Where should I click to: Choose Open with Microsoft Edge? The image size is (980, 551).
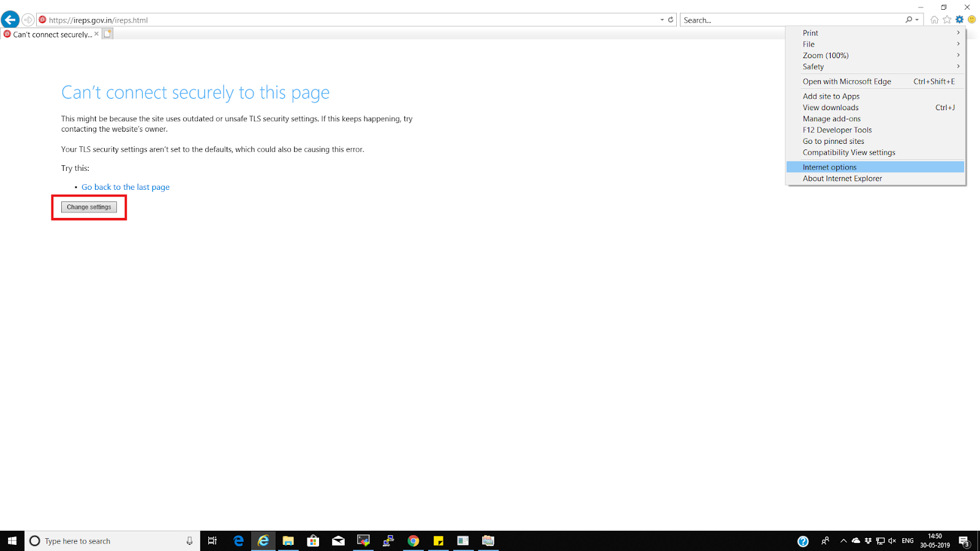(875, 81)
